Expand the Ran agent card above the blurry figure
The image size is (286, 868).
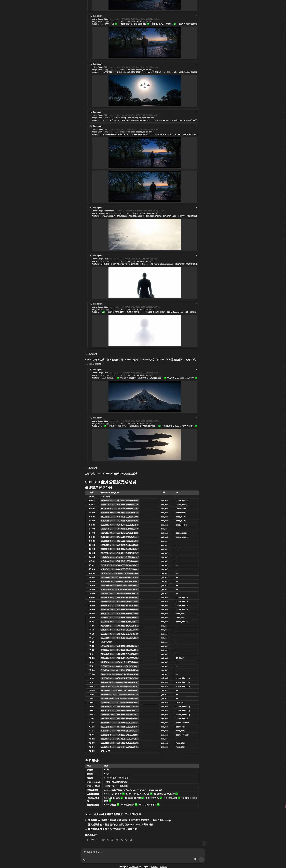(x=143, y=304)
